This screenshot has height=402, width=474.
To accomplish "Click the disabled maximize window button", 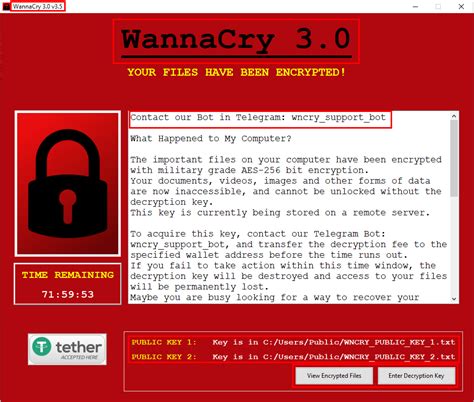I will click(x=438, y=7).
